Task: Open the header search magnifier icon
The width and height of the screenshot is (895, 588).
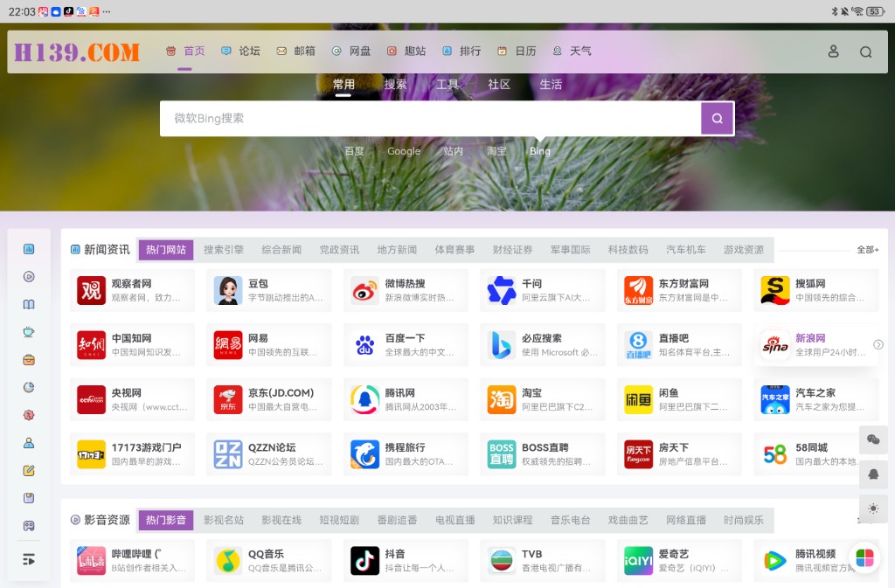Action: pos(866,52)
